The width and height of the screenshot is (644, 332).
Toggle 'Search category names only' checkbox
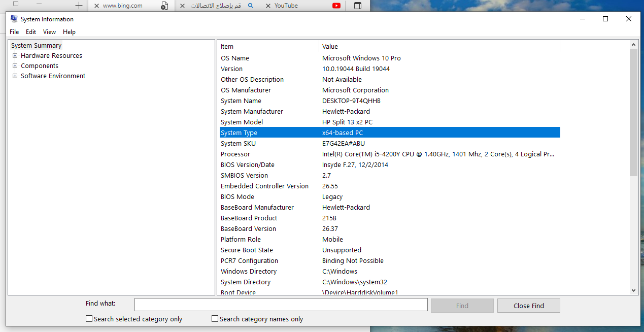point(215,319)
